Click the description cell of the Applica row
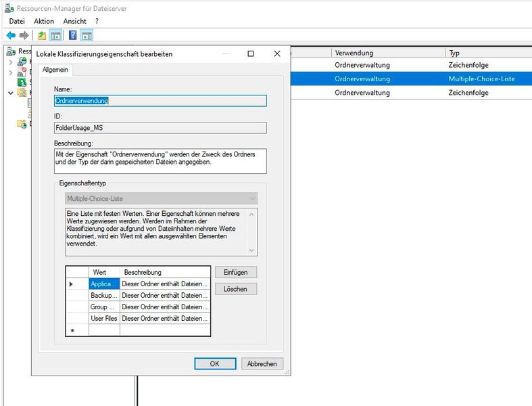Image resolution: width=532 pixels, height=406 pixels. (165, 284)
